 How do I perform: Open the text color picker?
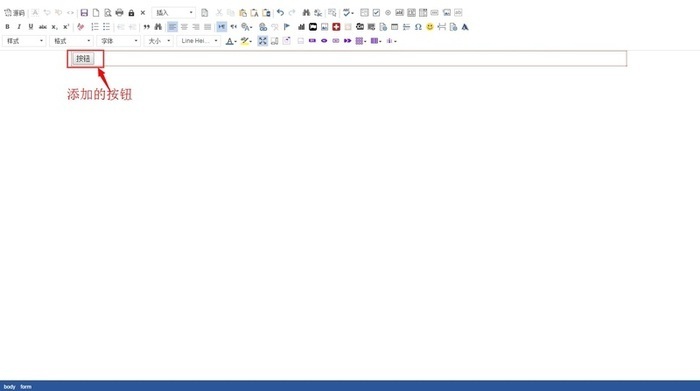pyautogui.click(x=231, y=41)
